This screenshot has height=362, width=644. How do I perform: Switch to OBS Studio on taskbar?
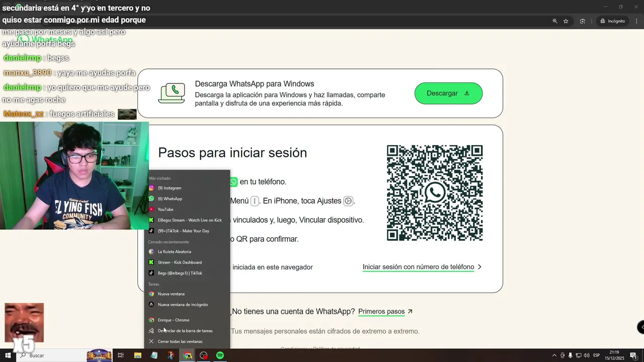click(204, 355)
